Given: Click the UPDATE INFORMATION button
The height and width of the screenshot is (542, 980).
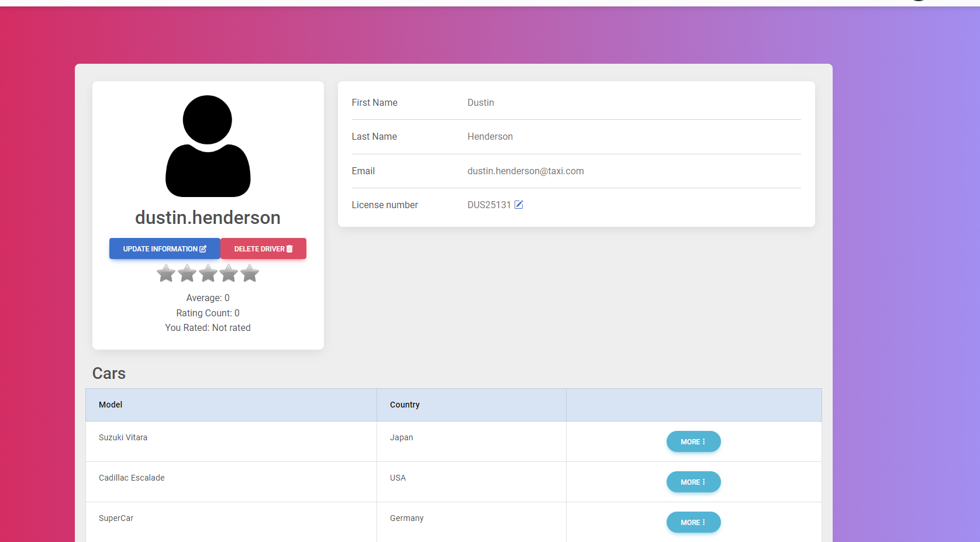Looking at the screenshot, I should pos(164,248).
